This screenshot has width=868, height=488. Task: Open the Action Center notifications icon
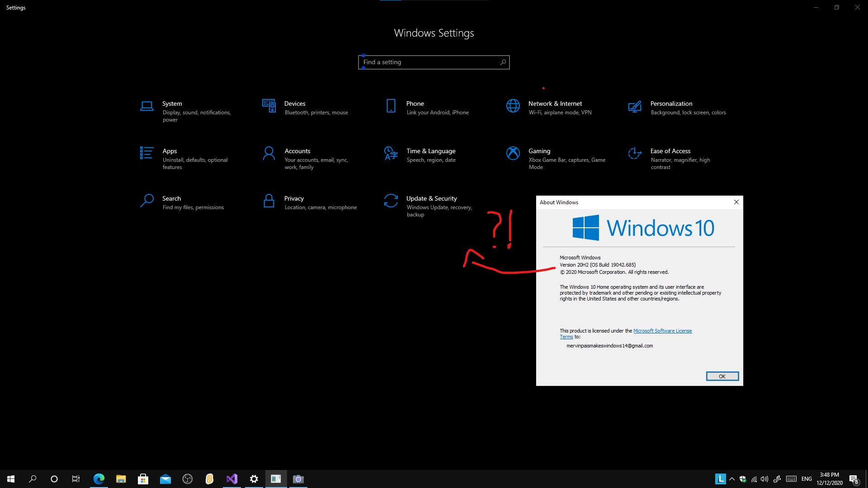tap(854, 479)
